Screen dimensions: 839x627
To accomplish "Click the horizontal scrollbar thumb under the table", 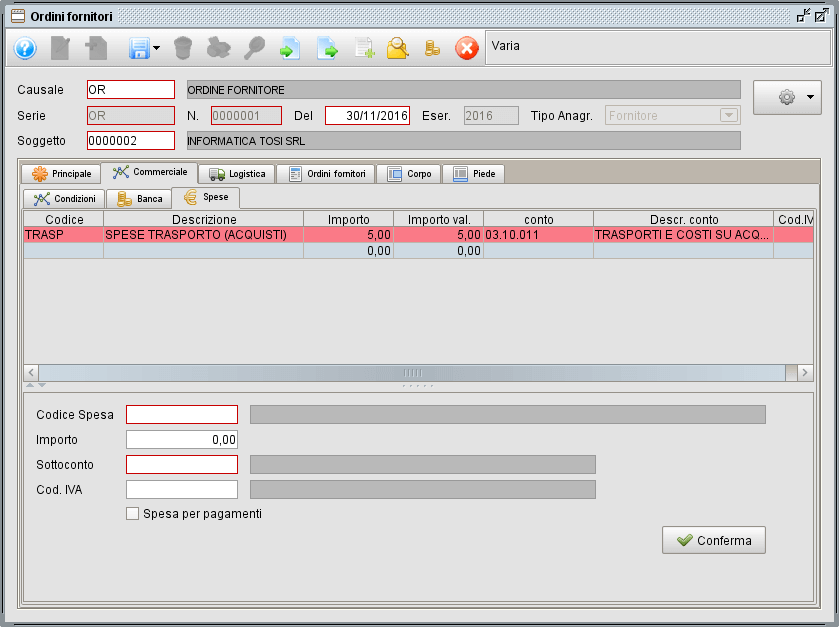I will tap(413, 372).
